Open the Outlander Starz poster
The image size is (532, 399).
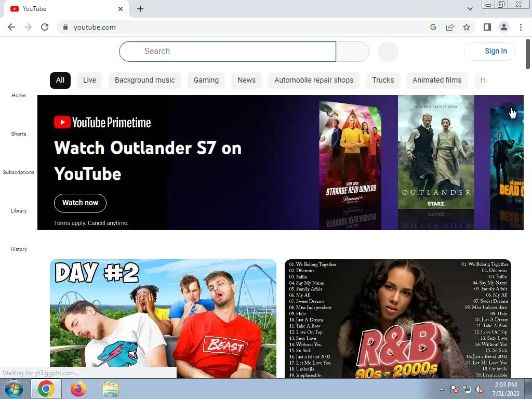click(436, 152)
